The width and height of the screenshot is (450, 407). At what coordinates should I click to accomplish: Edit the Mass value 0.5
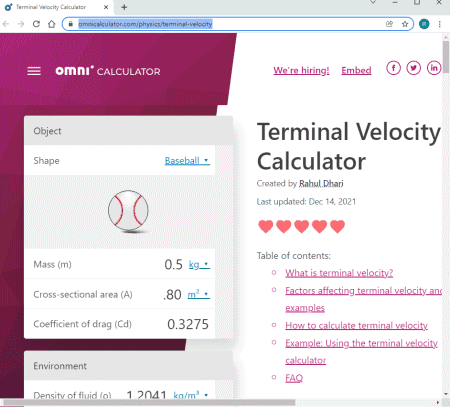173,265
